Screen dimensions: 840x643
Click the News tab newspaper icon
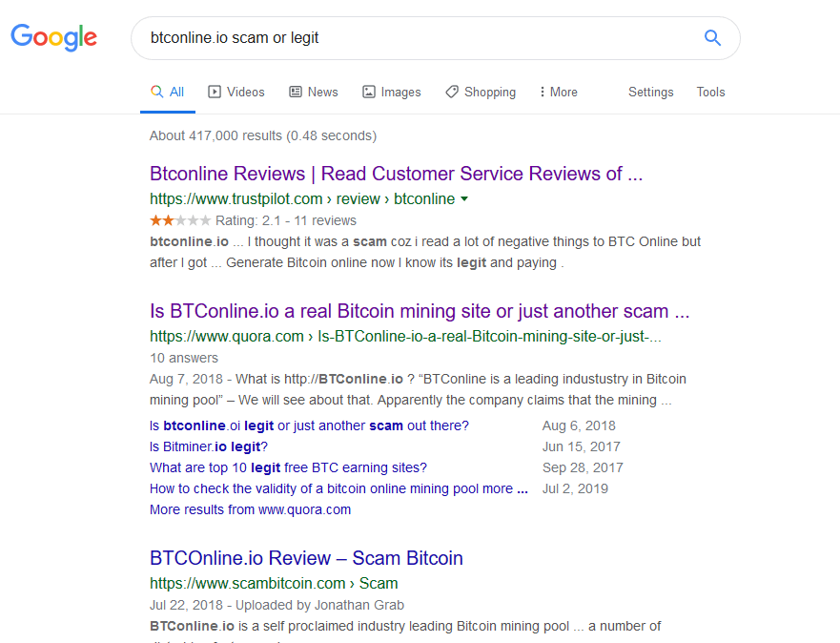click(296, 92)
